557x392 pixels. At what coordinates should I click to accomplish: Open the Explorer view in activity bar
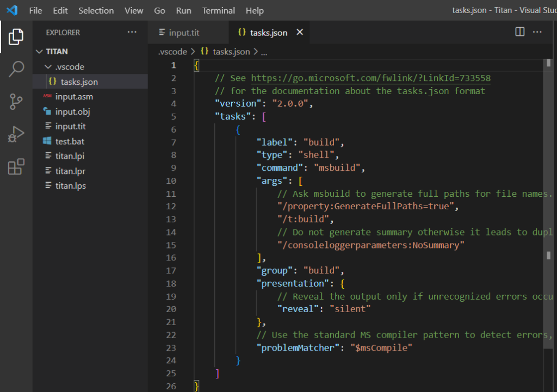(16, 36)
